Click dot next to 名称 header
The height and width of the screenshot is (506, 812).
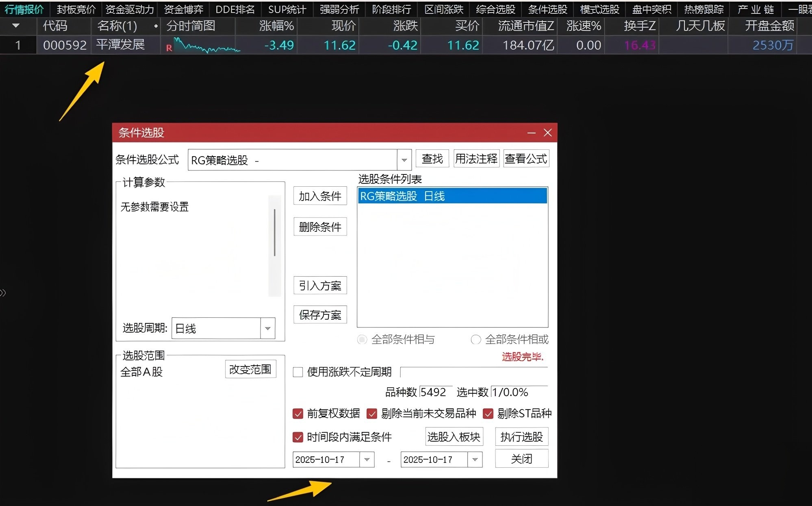pos(156,26)
